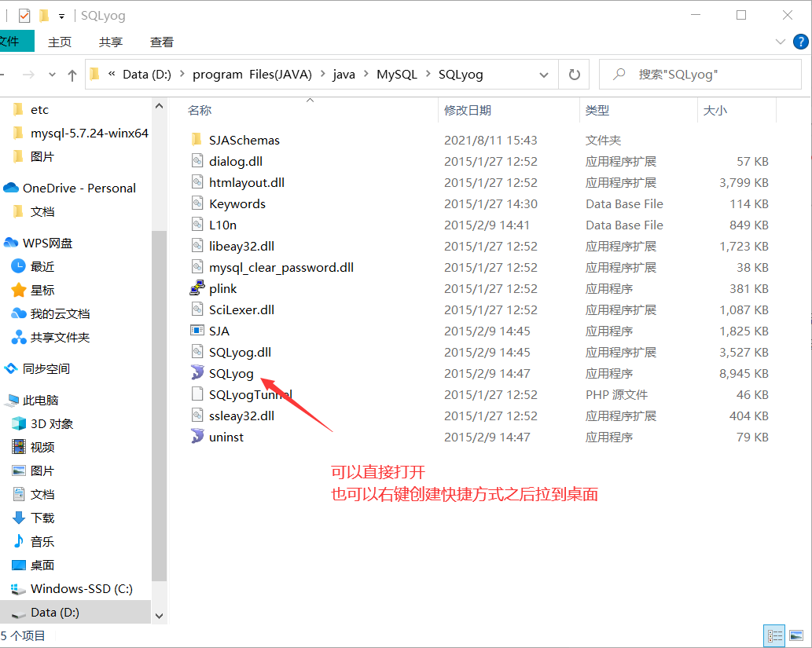
Task: Open the 共享 ribbon tab
Action: [110, 42]
